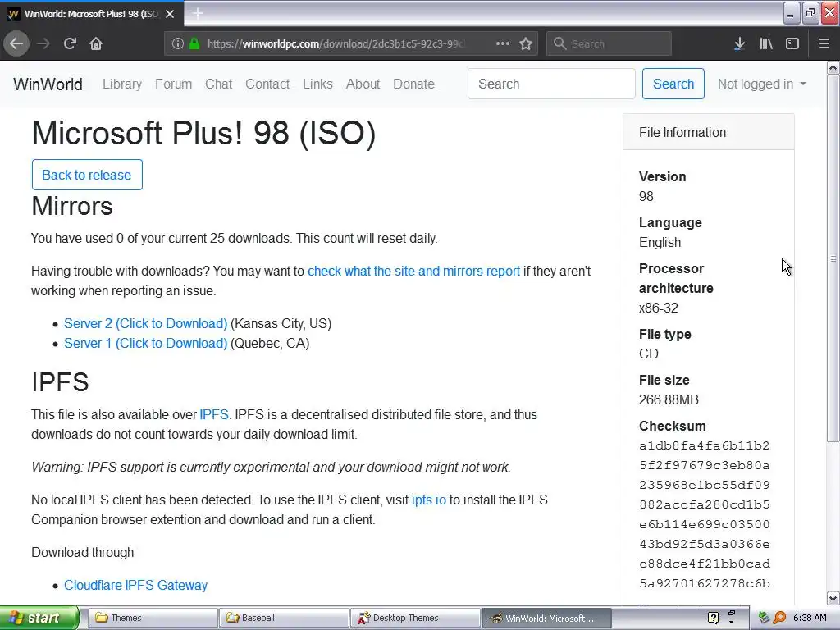Click the magnifier system tray icon
The width and height of the screenshot is (840, 630).
point(779,618)
